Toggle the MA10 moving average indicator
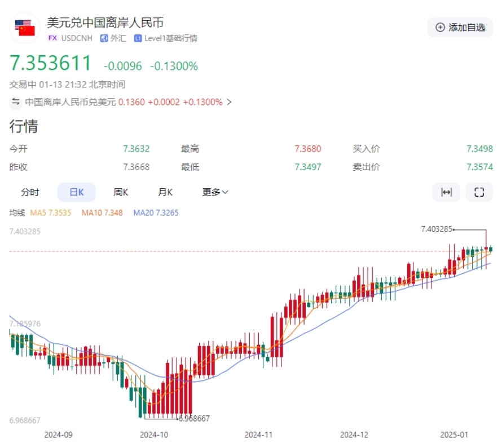The width and height of the screenshot is (502, 448). click(x=102, y=213)
